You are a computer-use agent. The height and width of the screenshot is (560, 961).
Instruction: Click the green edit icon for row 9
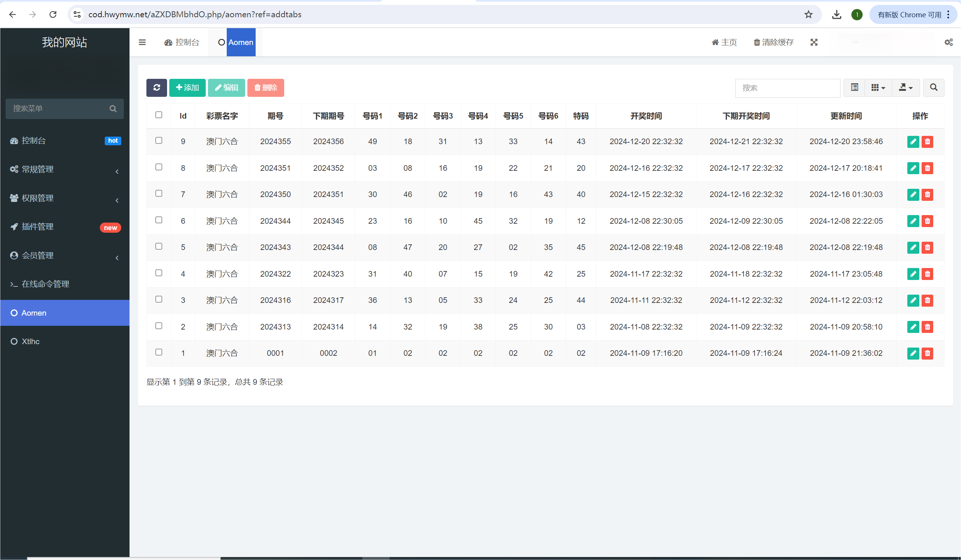click(913, 142)
